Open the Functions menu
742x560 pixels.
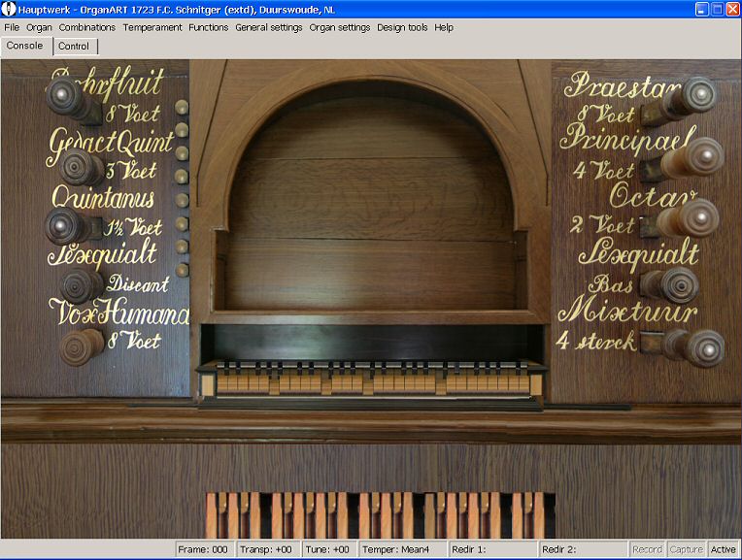pos(208,27)
